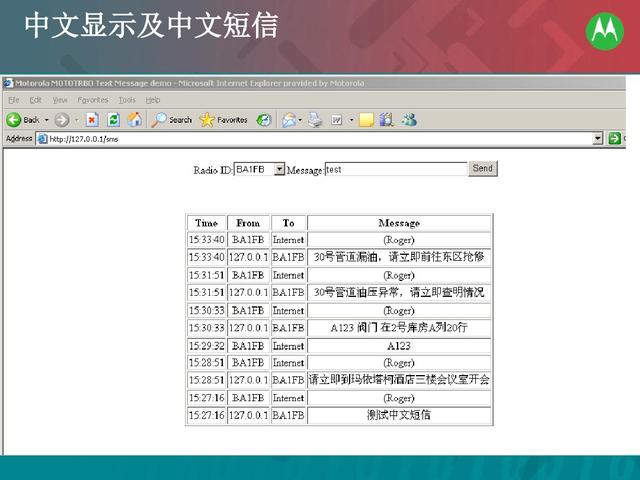
Task: Open the Favorites star button
Action: point(224,120)
